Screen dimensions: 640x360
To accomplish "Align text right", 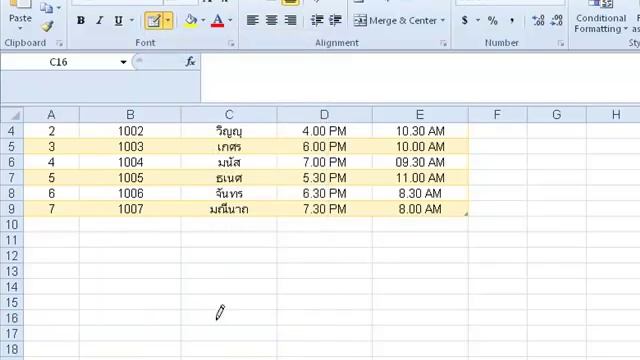I will 290,20.
